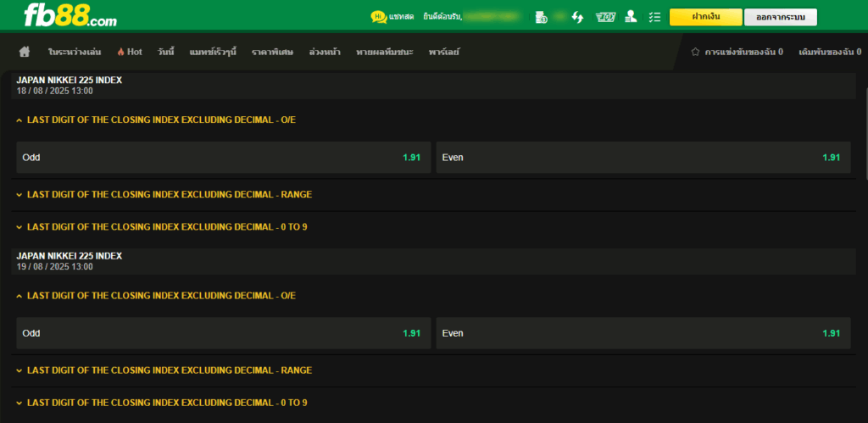Click the ยินดีต้อนรับ welcome text

(x=442, y=17)
